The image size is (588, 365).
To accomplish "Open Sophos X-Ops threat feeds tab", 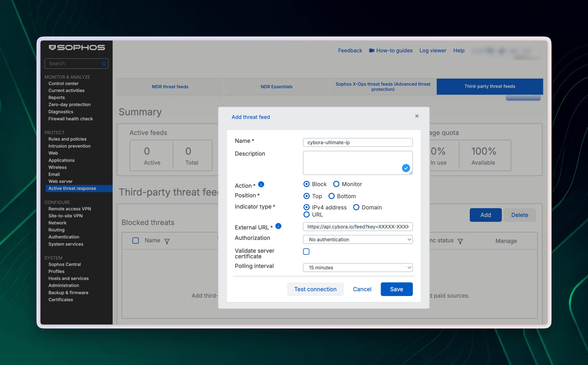I will [x=383, y=87].
